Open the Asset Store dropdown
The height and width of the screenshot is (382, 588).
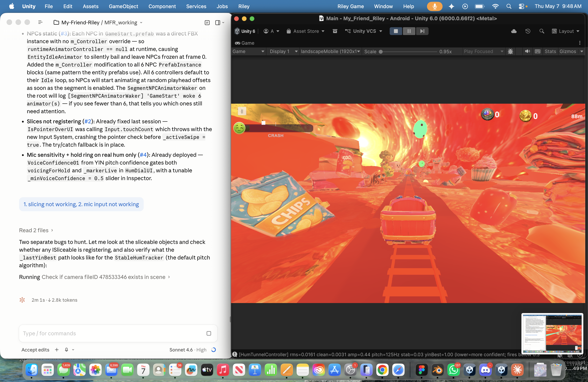pyautogui.click(x=305, y=31)
